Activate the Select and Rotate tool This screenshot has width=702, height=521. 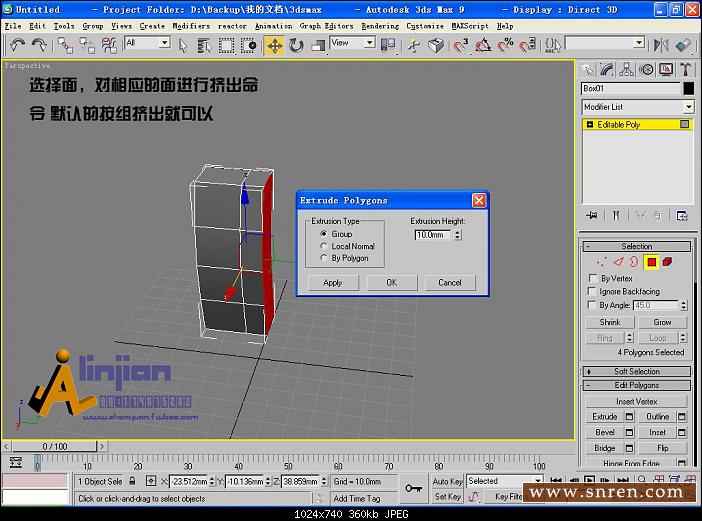296,45
